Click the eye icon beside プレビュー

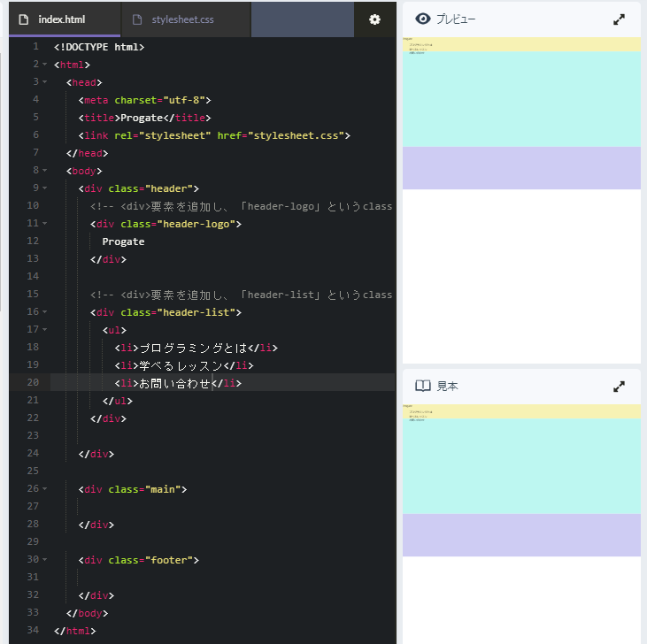422,19
